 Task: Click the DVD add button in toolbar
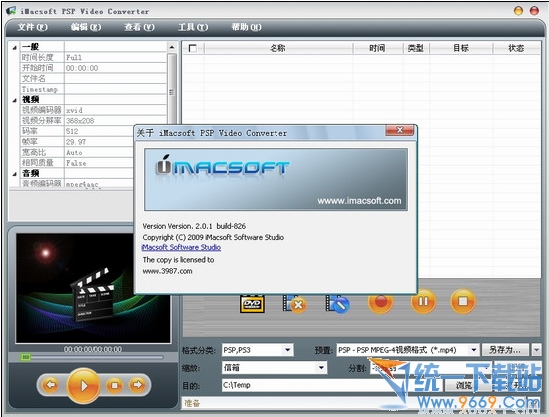[x=252, y=303]
